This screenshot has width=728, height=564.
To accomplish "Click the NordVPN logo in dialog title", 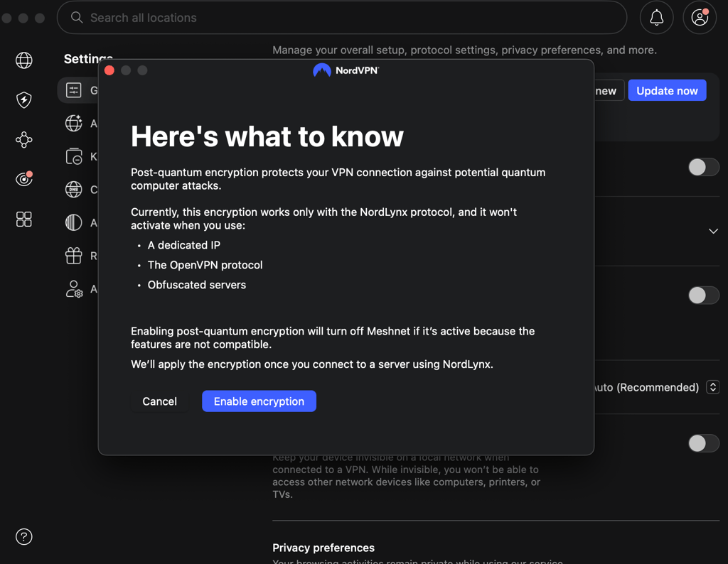I will click(x=346, y=70).
